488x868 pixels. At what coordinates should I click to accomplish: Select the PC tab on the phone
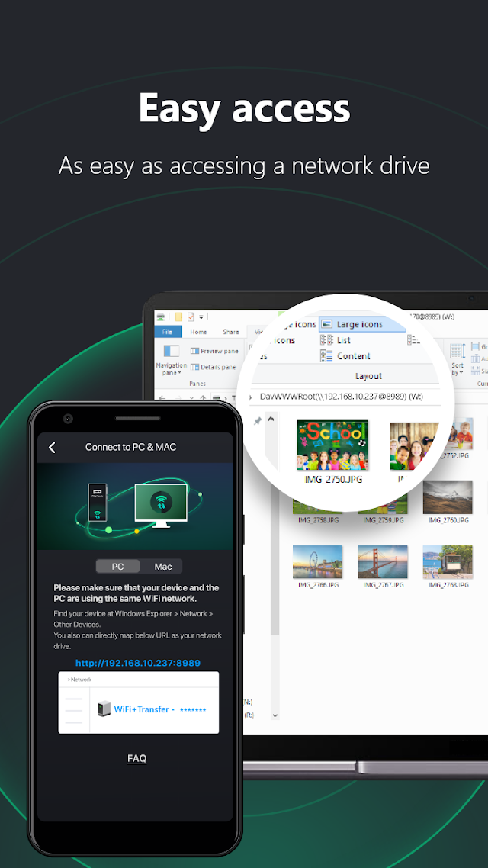point(118,566)
